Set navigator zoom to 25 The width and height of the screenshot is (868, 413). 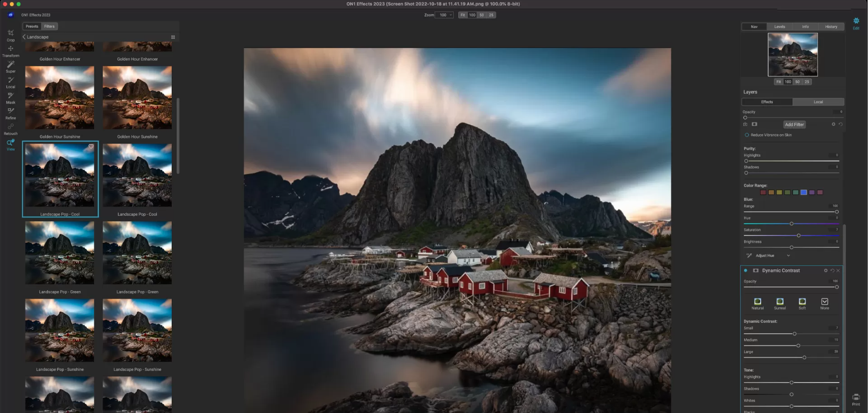pyautogui.click(x=807, y=82)
